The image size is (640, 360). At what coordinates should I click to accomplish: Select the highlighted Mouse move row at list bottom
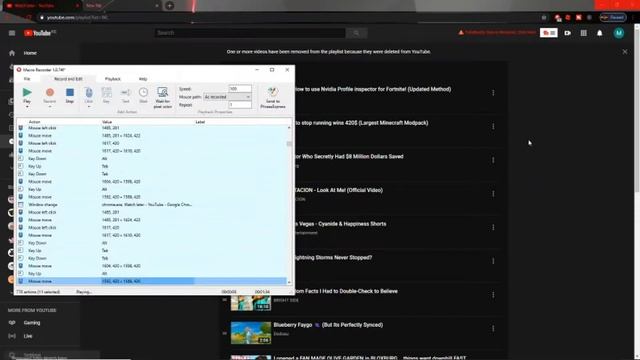(x=152, y=281)
